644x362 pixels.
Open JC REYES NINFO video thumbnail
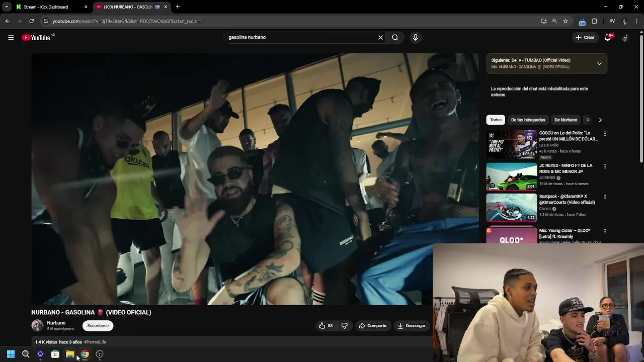click(x=511, y=176)
